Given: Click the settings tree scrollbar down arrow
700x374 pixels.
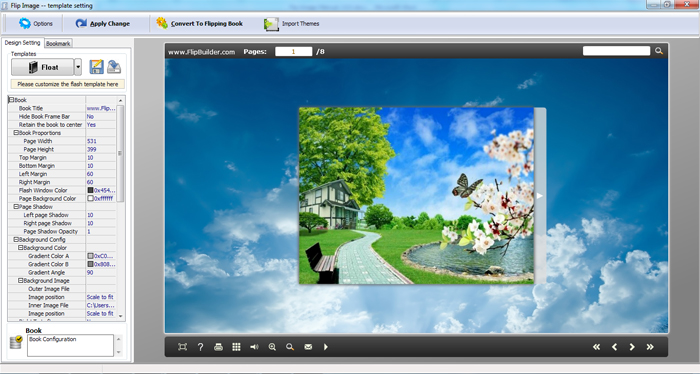Looking at the screenshot, I should [121, 316].
